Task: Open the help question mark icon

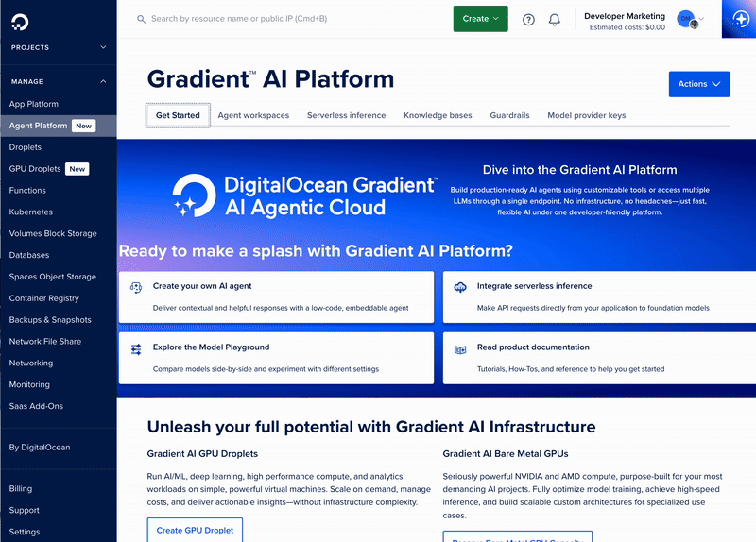Action: click(x=528, y=19)
